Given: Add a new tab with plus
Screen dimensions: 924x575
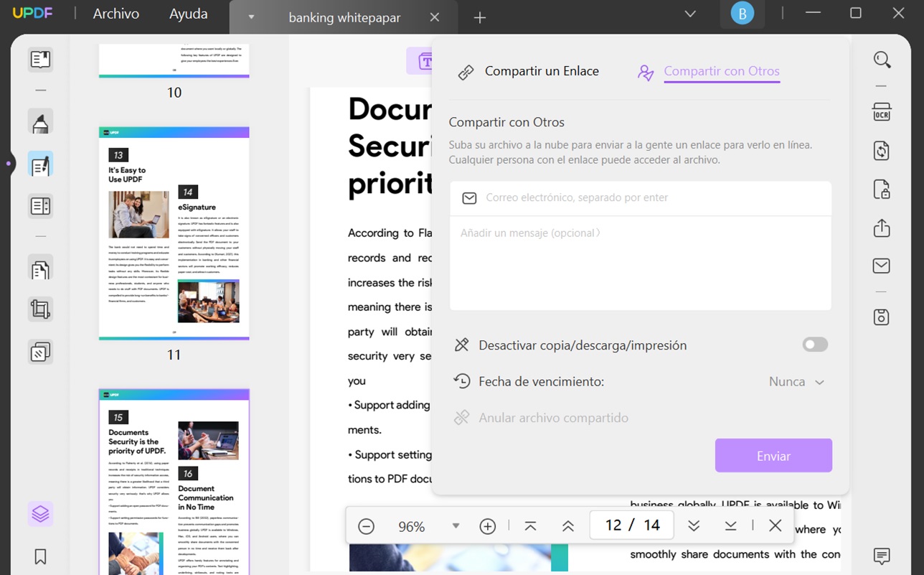Looking at the screenshot, I should tap(481, 17).
